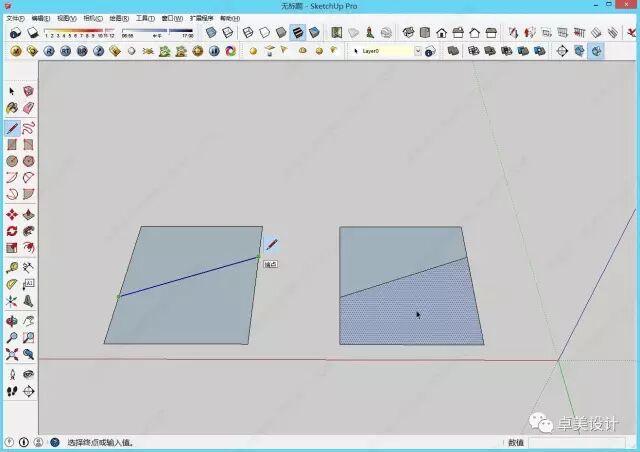Choose the Freehand drawing tool
640x452 pixels.
[x=28, y=128]
